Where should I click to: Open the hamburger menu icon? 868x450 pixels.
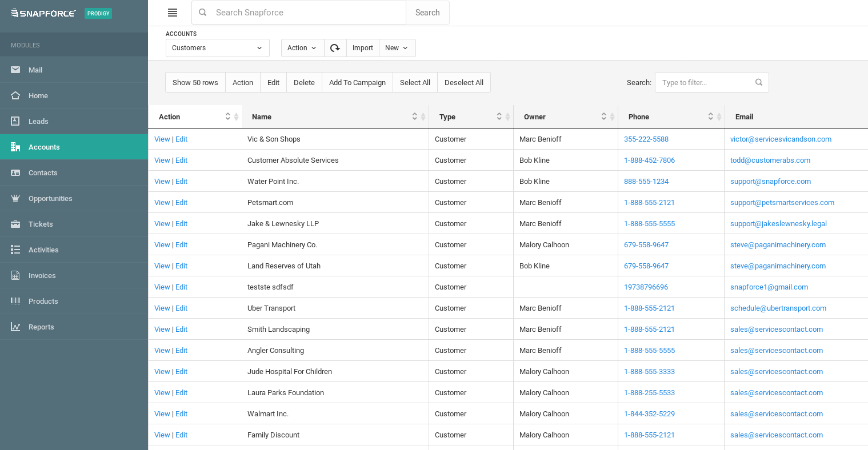coord(173,13)
